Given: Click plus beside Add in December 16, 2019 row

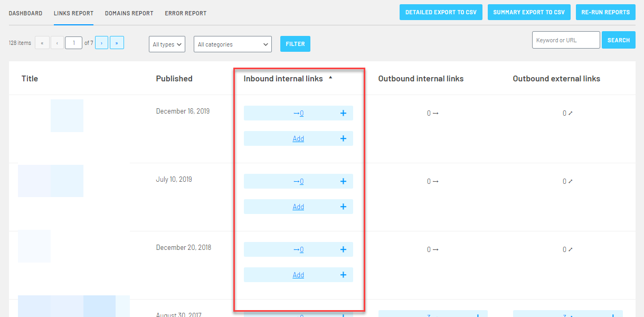Looking at the screenshot, I should coord(343,138).
